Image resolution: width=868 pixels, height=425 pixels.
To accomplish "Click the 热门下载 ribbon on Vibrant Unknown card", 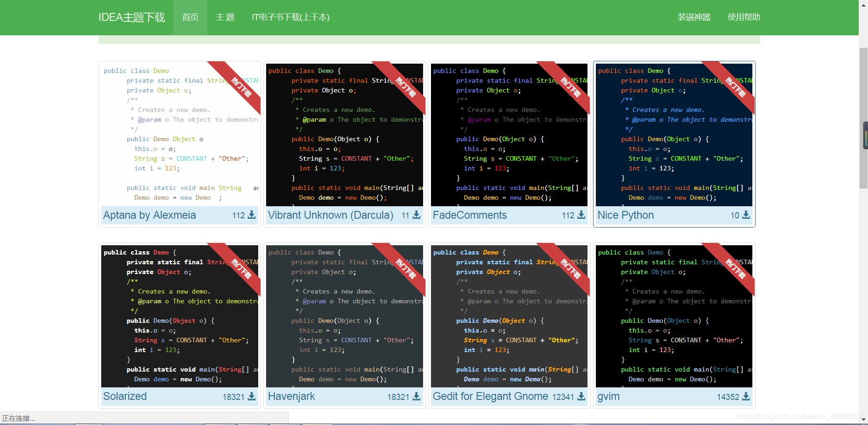I will (406, 87).
